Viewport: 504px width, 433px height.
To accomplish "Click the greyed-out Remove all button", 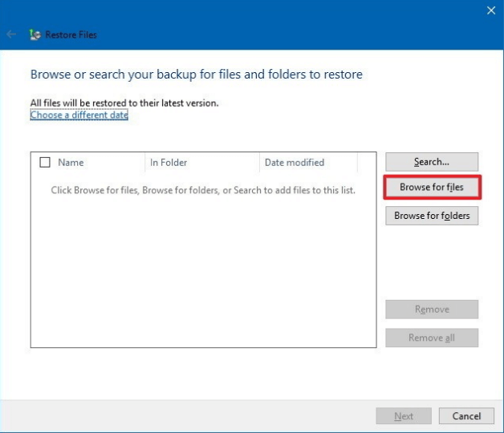I will tap(432, 338).
